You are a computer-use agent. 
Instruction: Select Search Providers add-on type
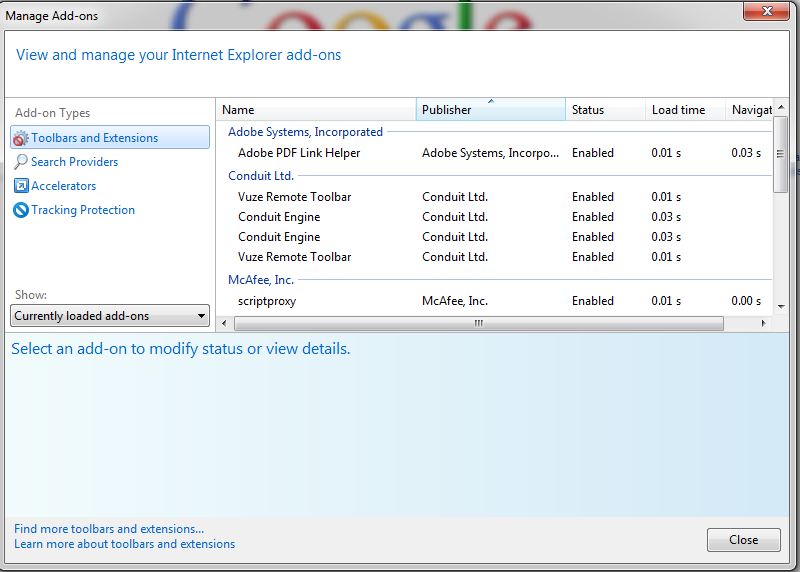click(x=74, y=162)
